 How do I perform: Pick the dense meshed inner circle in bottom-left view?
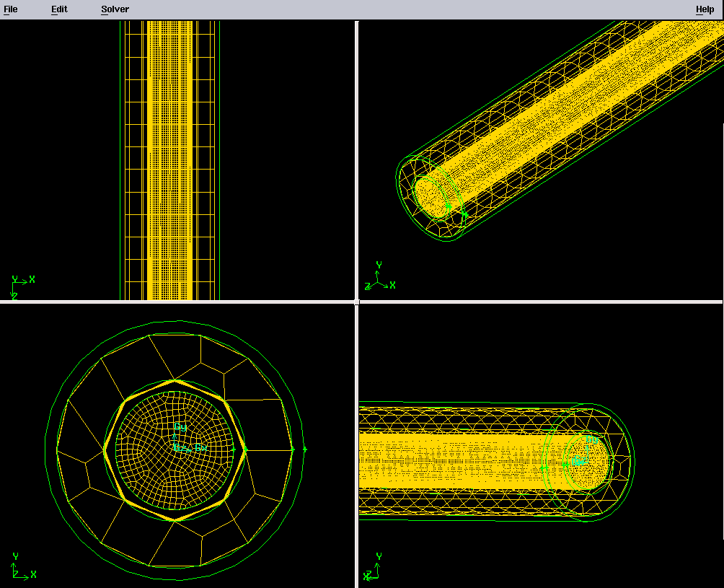point(151,469)
